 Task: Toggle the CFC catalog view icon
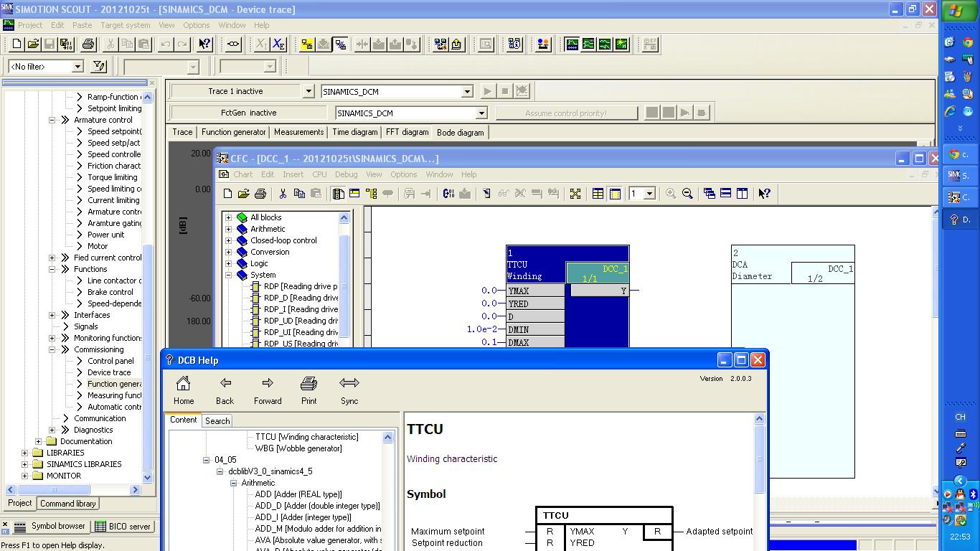tap(338, 194)
